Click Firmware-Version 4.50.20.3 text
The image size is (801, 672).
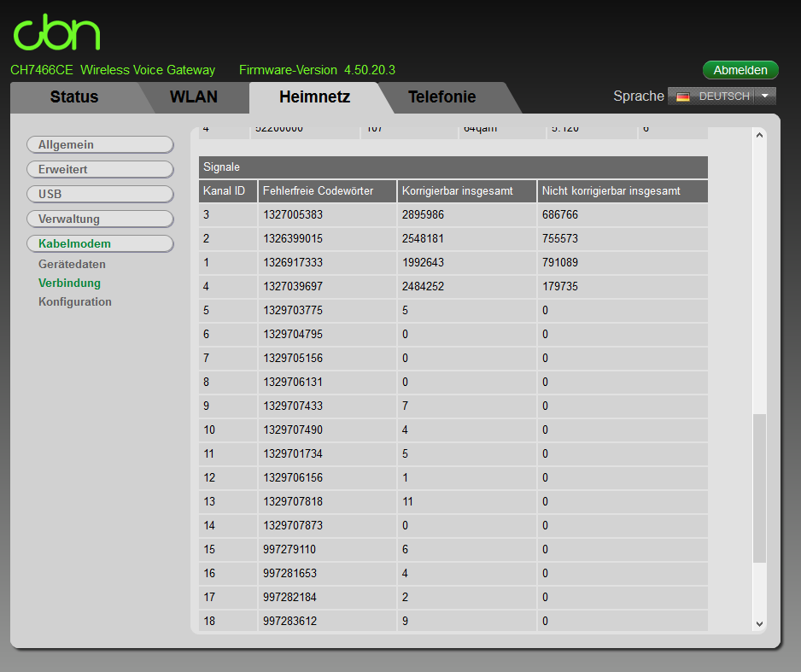pyautogui.click(x=317, y=70)
